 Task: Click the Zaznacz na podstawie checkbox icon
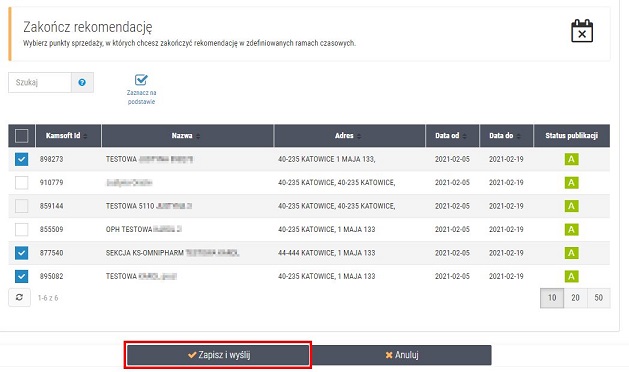tap(141, 79)
